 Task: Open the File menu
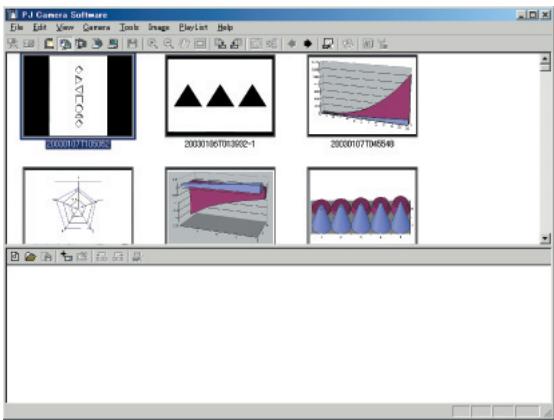tap(16, 27)
